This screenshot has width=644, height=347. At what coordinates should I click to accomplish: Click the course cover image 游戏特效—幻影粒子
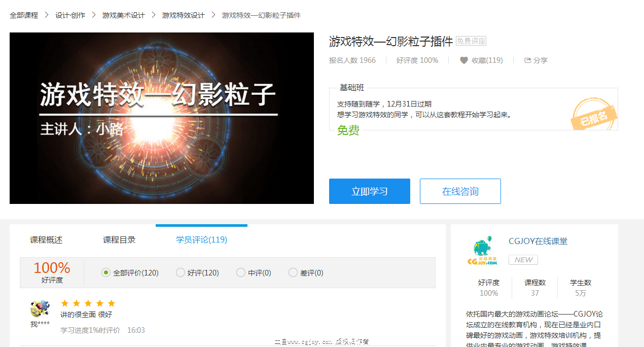(162, 118)
